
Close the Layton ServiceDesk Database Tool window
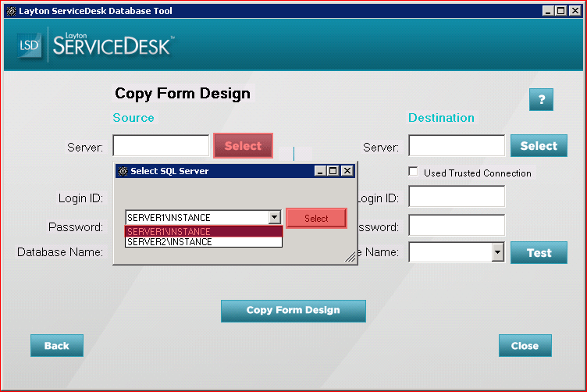[575, 10]
